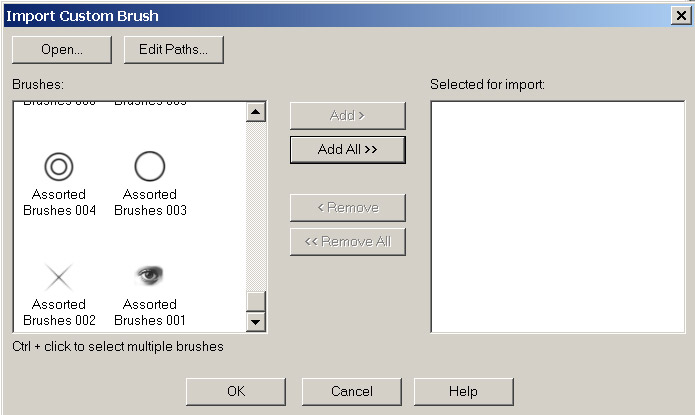Image resolution: width=695 pixels, height=415 pixels.
Task: Cancel the Import Custom Brush dialog
Action: [x=351, y=391]
